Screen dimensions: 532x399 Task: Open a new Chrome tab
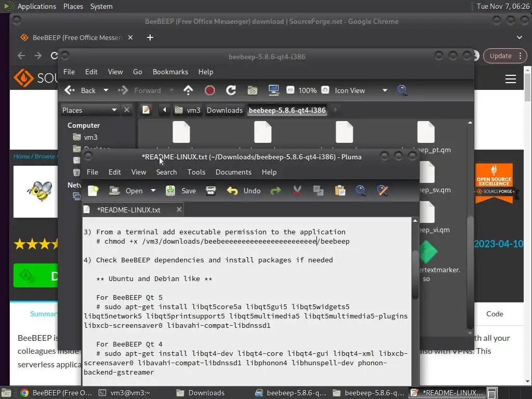150,37
